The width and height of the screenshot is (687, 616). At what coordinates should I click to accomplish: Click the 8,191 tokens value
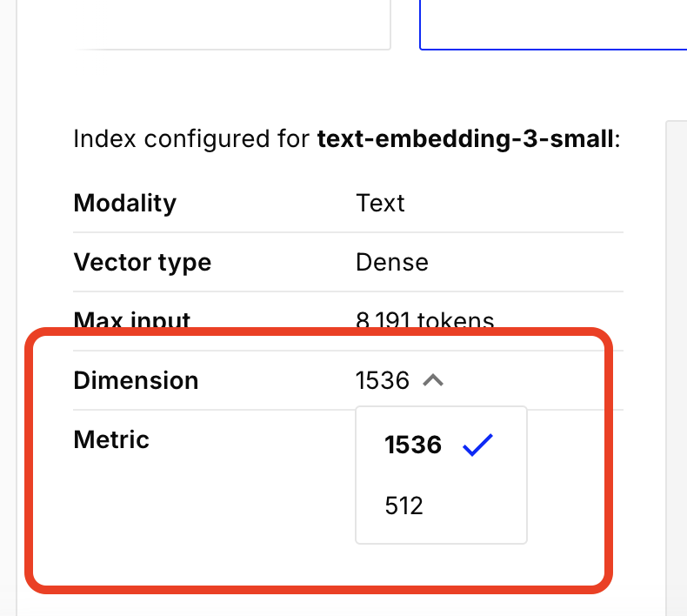coord(424,320)
